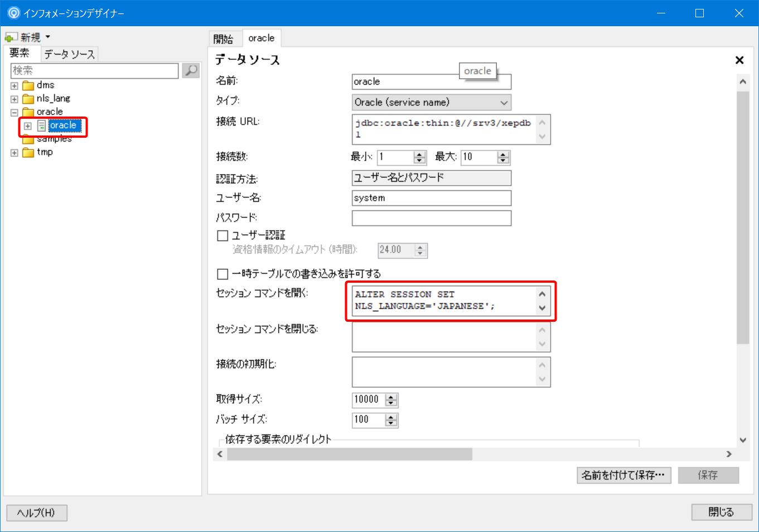The image size is (759, 532).
Task: Open the 新規 menu icon
Action: click(x=11, y=37)
